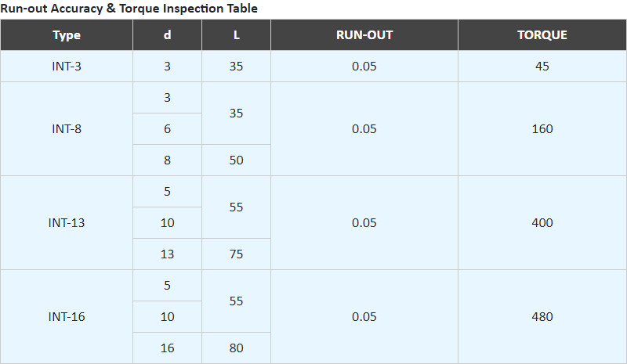Click the L column header
Screen dimensions: 627x364
(x=236, y=35)
